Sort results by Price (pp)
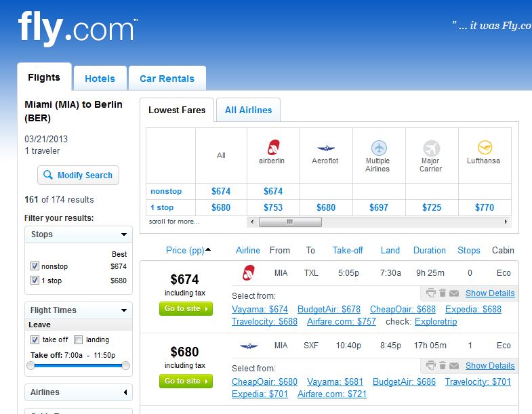This screenshot has width=532, height=414. pyautogui.click(x=185, y=251)
